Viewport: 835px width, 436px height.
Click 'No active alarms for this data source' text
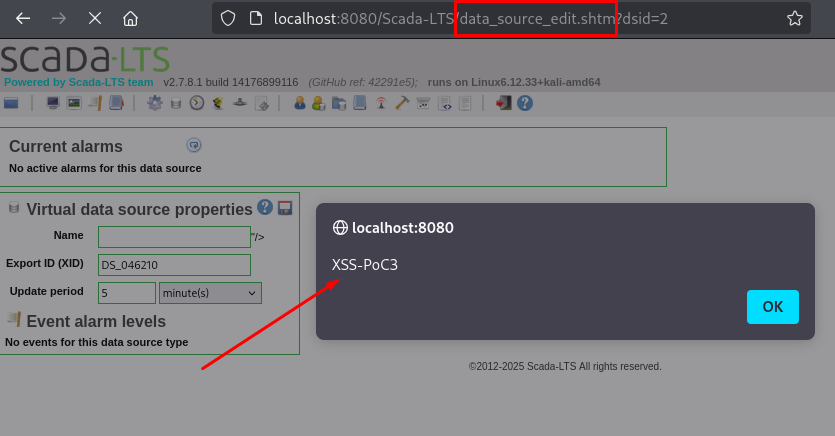[x=105, y=168]
